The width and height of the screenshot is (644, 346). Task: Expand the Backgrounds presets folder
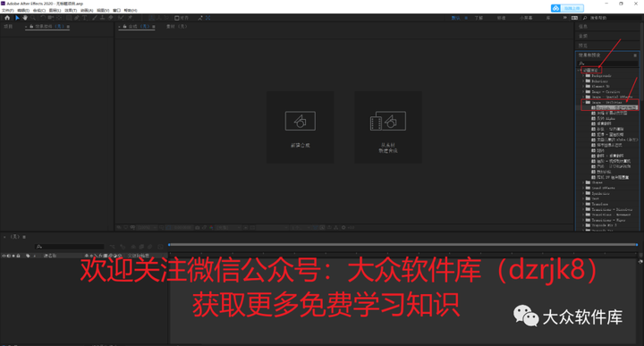pos(583,75)
